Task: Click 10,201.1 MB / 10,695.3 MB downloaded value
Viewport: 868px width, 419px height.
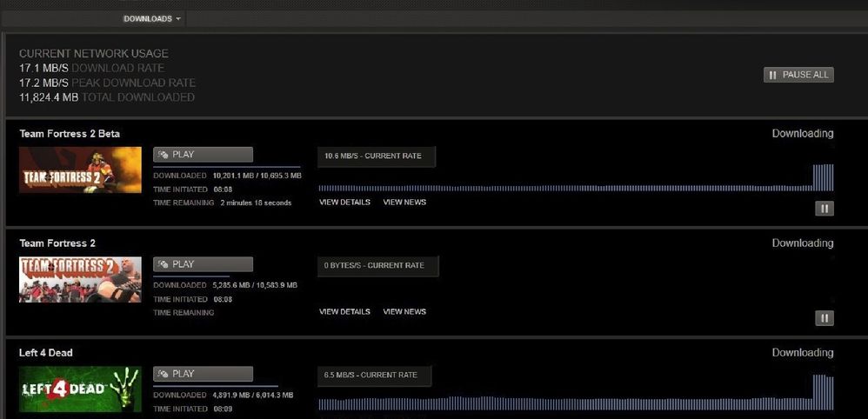Action: point(257,176)
